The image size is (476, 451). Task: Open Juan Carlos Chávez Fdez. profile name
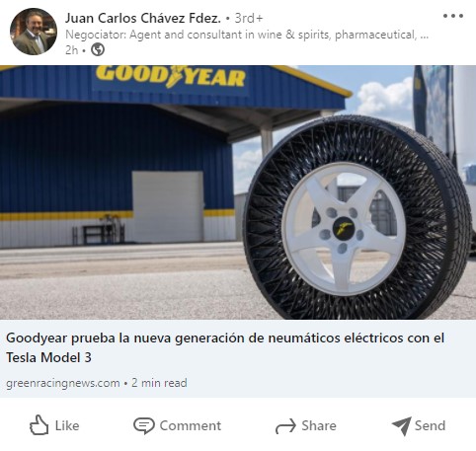(x=143, y=18)
